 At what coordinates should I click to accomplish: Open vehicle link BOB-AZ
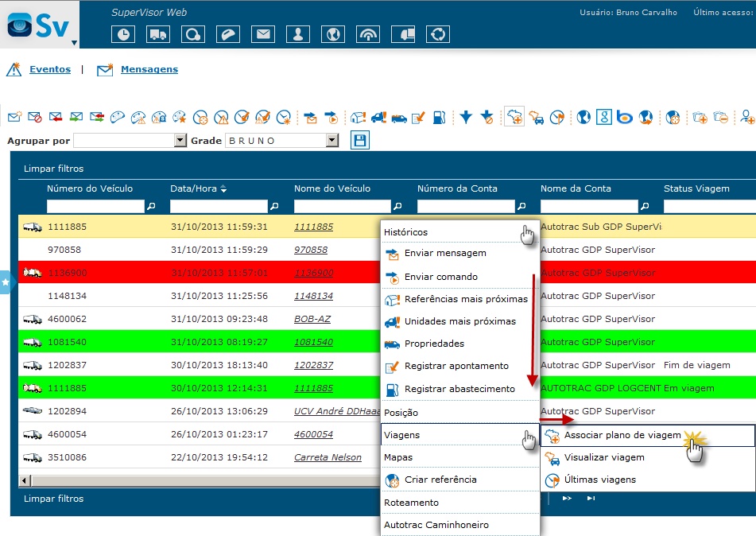[x=312, y=319]
